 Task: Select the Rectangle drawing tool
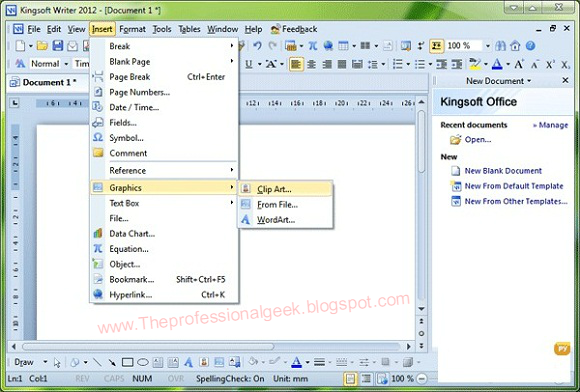128,362
